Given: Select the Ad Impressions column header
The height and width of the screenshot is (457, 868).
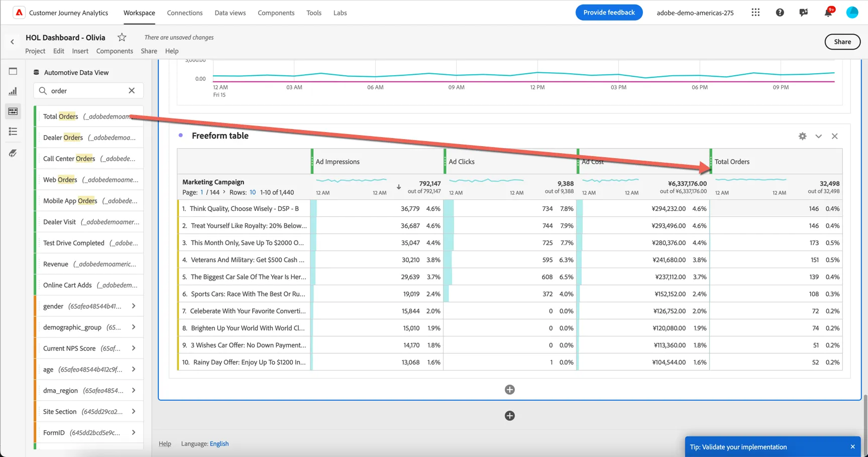Looking at the screenshot, I should (377, 162).
